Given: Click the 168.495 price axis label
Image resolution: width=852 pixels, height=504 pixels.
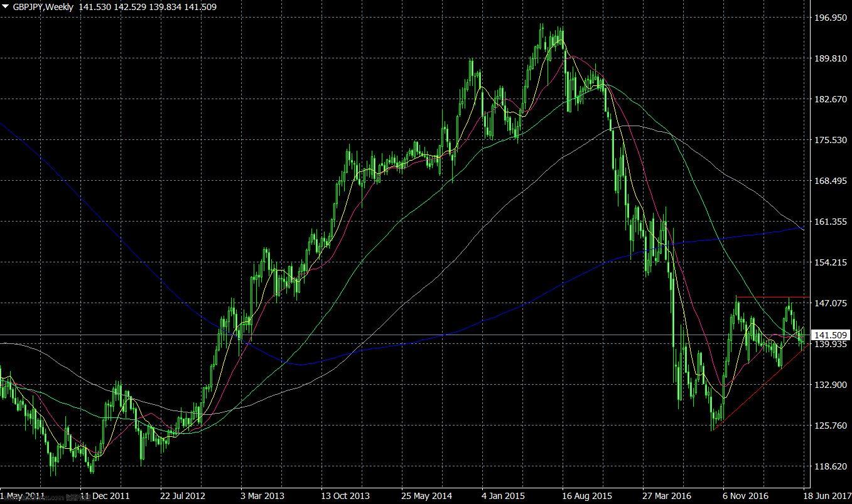Looking at the screenshot, I should pyautogui.click(x=829, y=181).
